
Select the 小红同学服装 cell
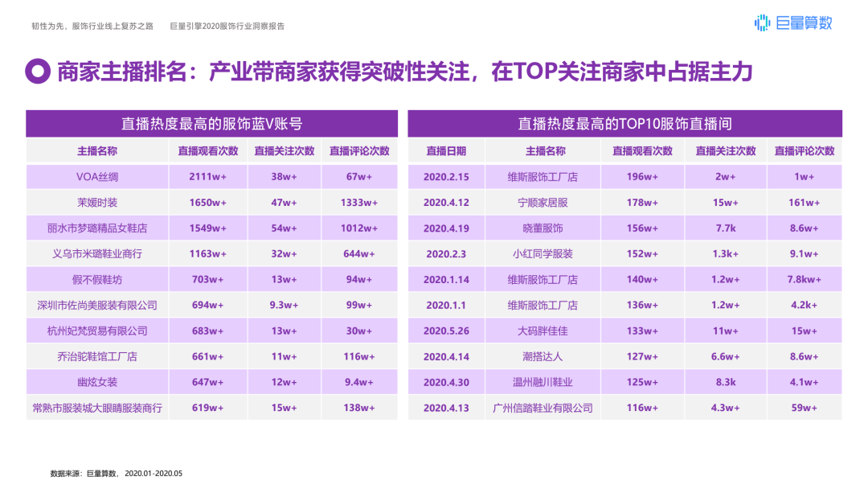tap(542, 253)
